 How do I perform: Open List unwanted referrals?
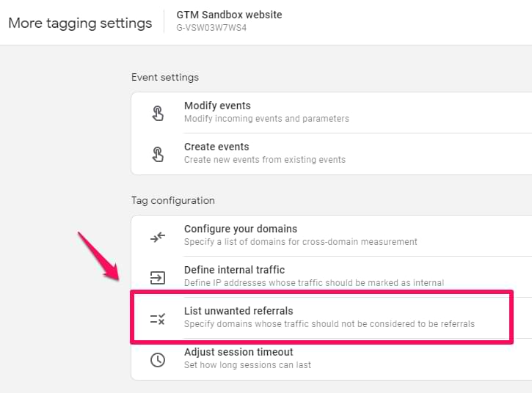(238, 311)
